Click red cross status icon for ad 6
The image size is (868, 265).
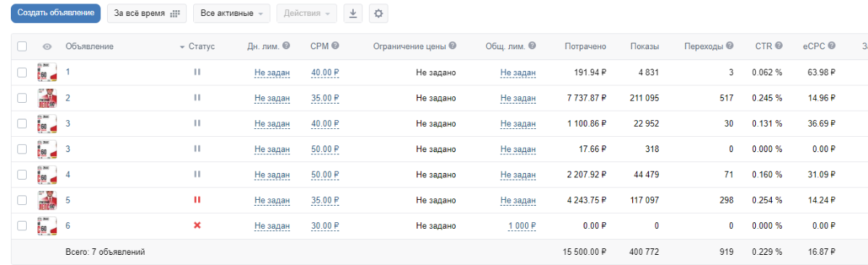pos(197,225)
